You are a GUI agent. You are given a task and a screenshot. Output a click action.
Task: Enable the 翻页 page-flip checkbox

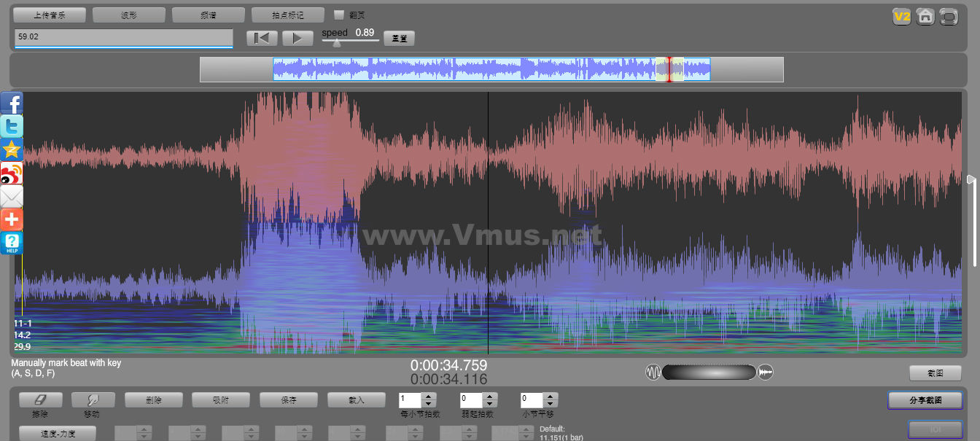[338, 15]
